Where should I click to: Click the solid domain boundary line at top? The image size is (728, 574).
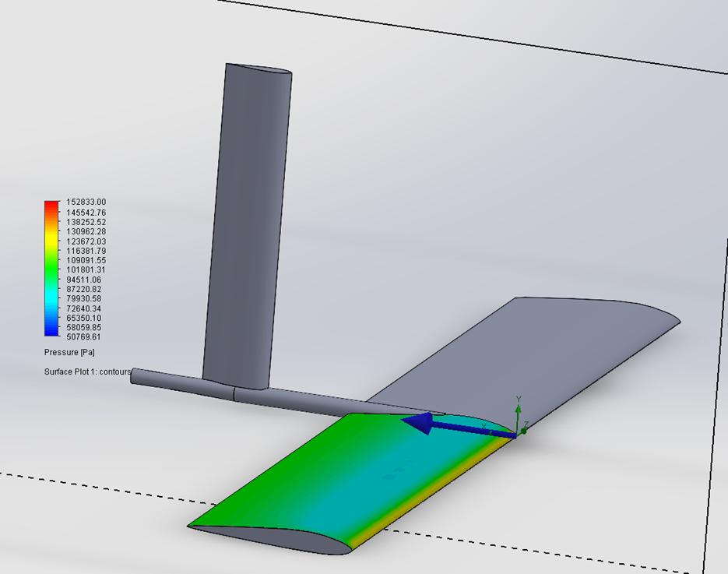pos(467,37)
